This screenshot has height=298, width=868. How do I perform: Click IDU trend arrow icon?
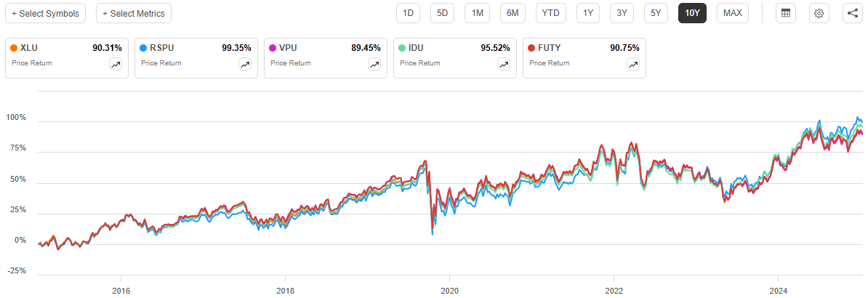pyautogui.click(x=504, y=64)
